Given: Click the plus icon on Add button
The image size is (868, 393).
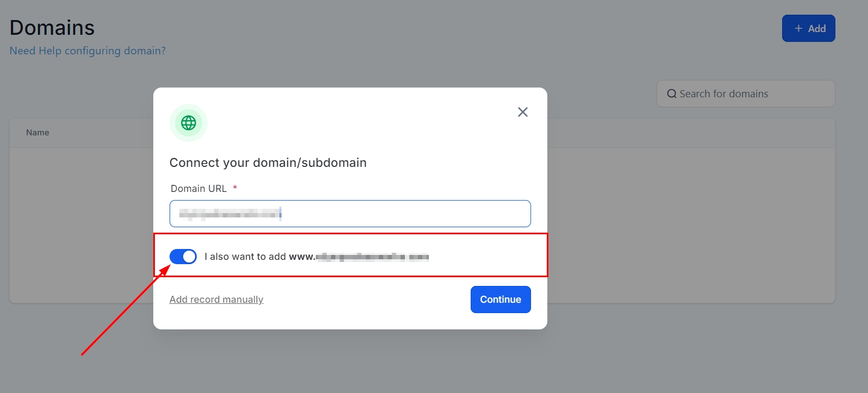Looking at the screenshot, I should (x=798, y=28).
